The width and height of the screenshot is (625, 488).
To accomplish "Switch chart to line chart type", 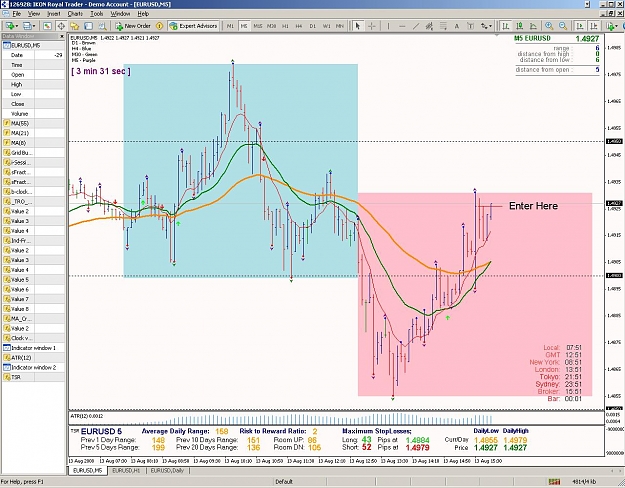I will pyautogui.click(x=533, y=26).
